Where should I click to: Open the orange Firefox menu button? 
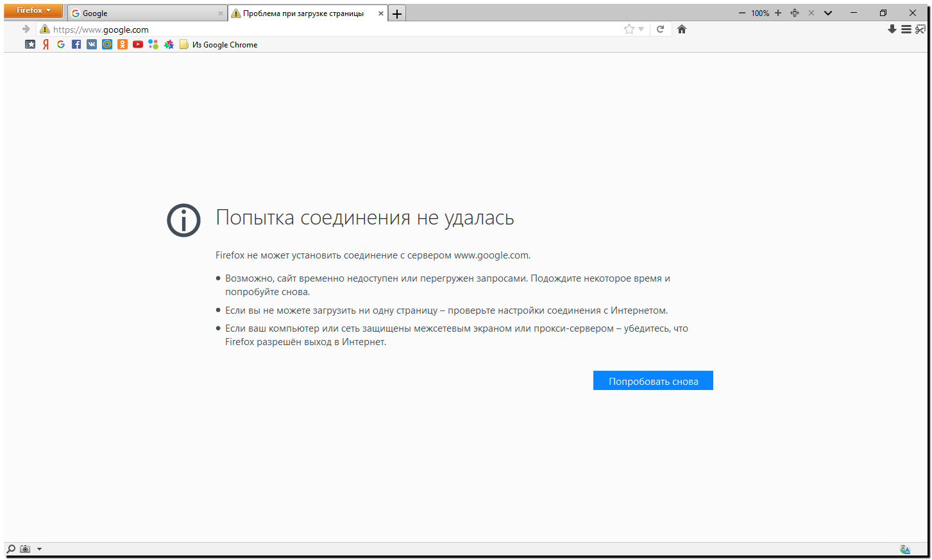pyautogui.click(x=33, y=11)
